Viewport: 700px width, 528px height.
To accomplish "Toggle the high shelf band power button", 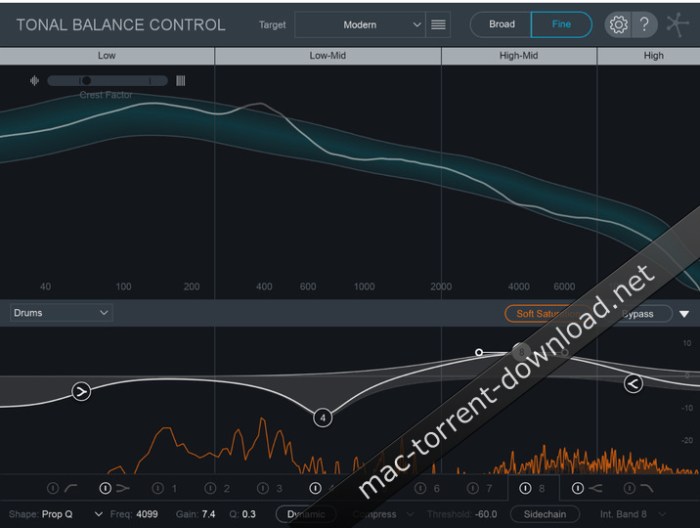I will [578, 488].
